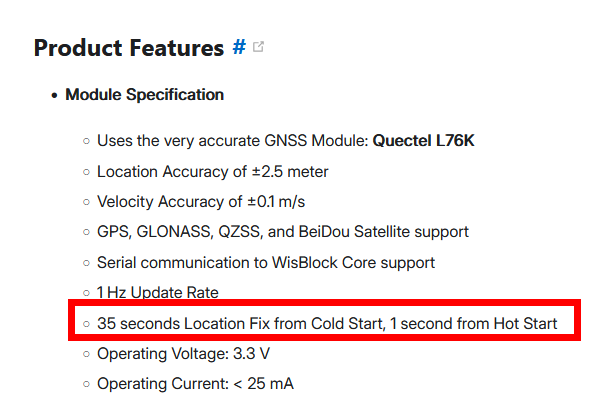Click the GPS, GLONASS, QZSS, BeiDou support line
Image resolution: width=600 pixels, height=414 pixels.
(x=283, y=232)
